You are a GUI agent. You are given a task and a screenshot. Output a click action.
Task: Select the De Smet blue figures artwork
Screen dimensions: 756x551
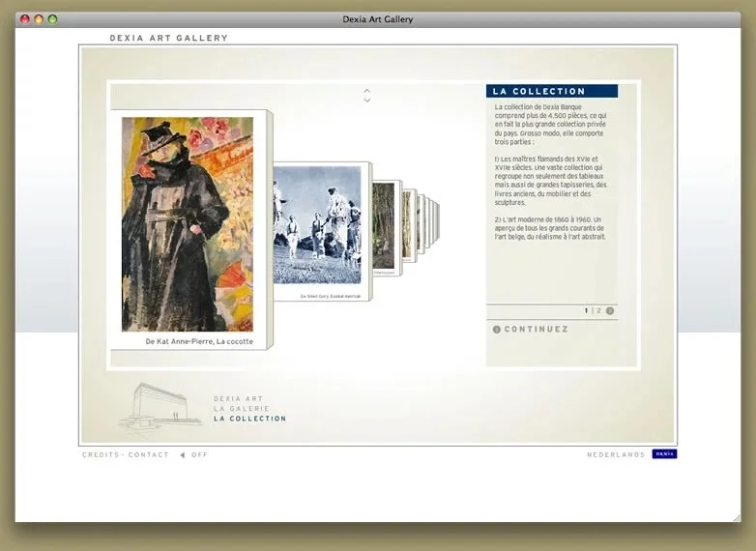(322, 231)
